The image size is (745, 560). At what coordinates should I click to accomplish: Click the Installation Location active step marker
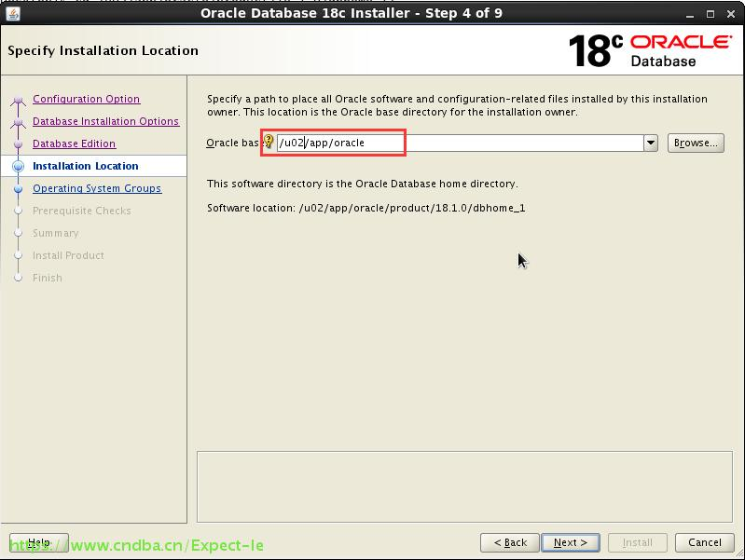tap(18, 166)
